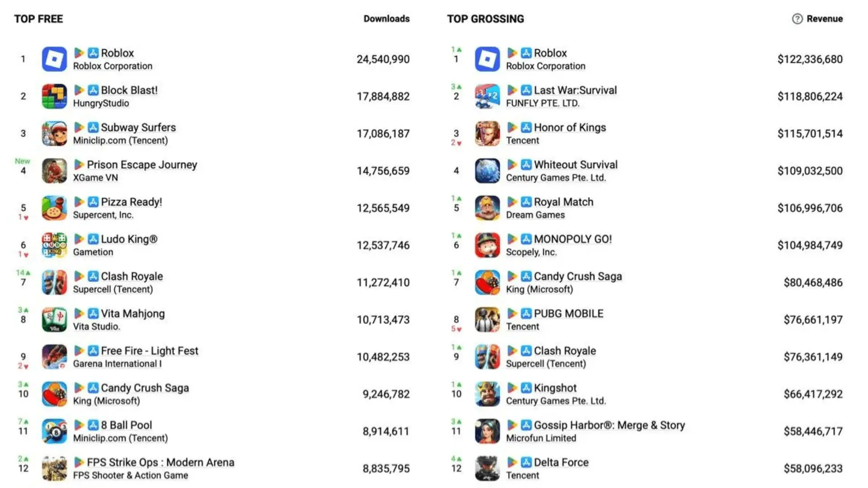Click the $122,336,680 revenue figure
This screenshot has height=488, width=868.
tap(810, 59)
